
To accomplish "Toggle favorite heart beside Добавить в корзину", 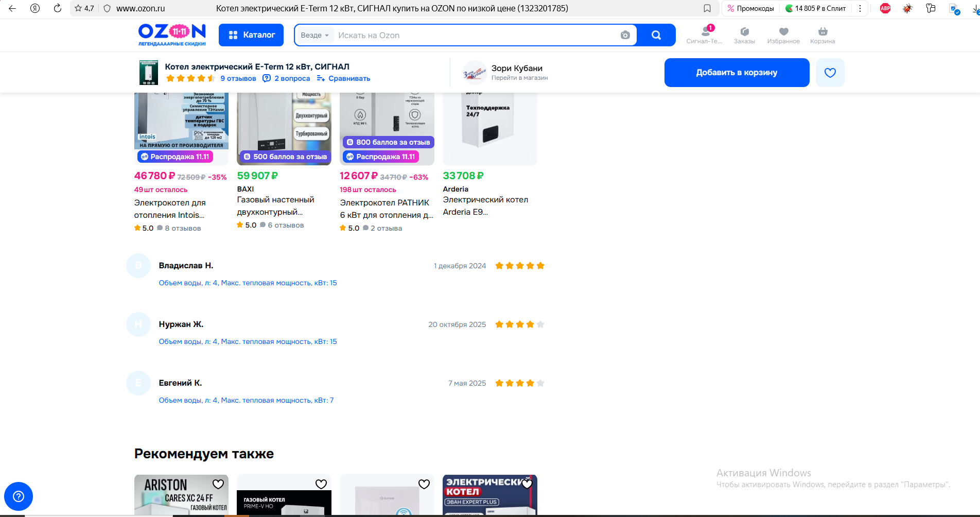I will tap(830, 73).
